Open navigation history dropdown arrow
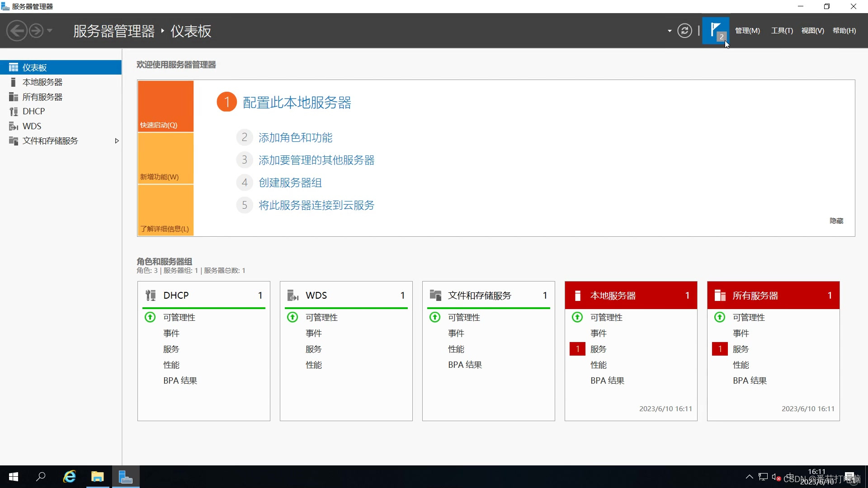The height and width of the screenshot is (488, 868). click(50, 31)
